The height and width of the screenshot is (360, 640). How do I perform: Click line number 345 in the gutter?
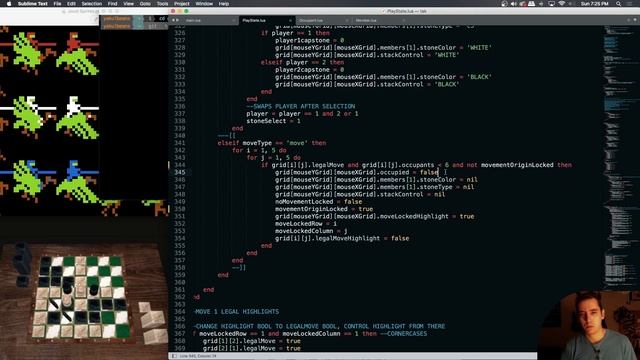click(x=180, y=172)
